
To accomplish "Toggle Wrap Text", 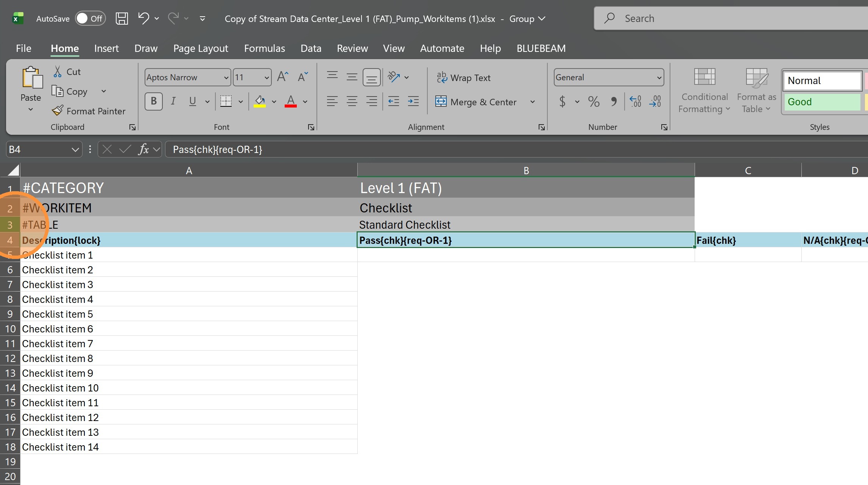I will [x=464, y=78].
